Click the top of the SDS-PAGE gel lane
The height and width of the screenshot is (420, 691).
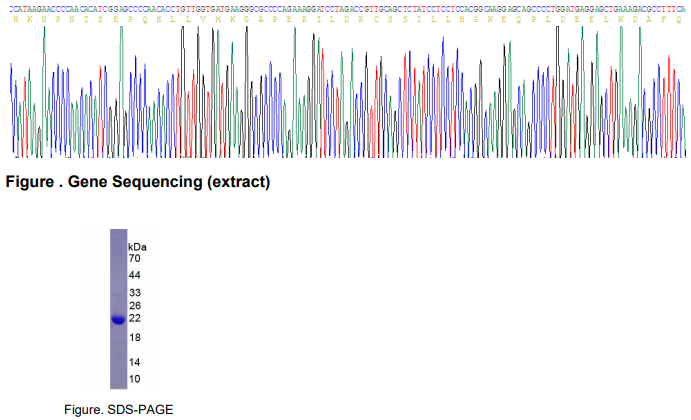pyautogui.click(x=119, y=232)
